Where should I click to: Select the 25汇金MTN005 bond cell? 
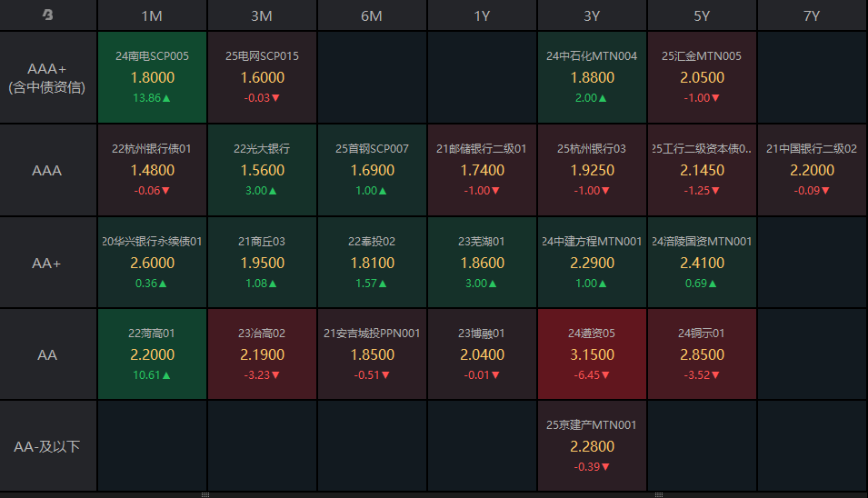702,77
